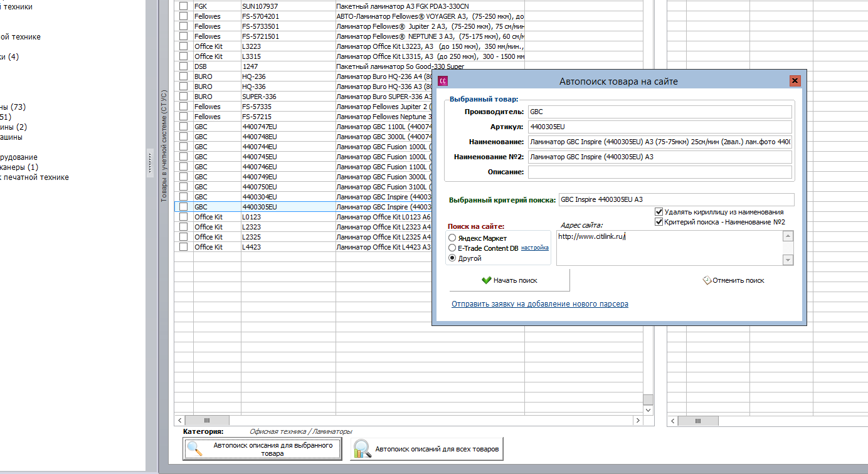Toggle Критерий поиска - Наименование №2 checkbox

pos(659,222)
